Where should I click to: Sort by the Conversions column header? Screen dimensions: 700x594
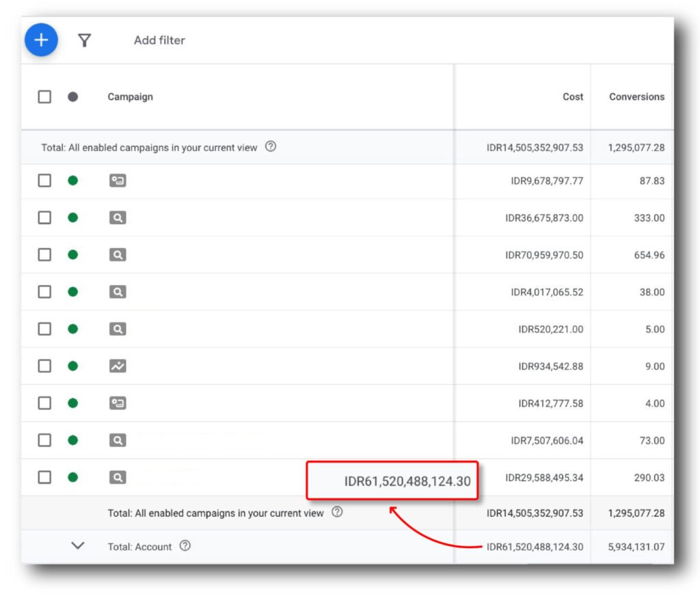(x=636, y=97)
